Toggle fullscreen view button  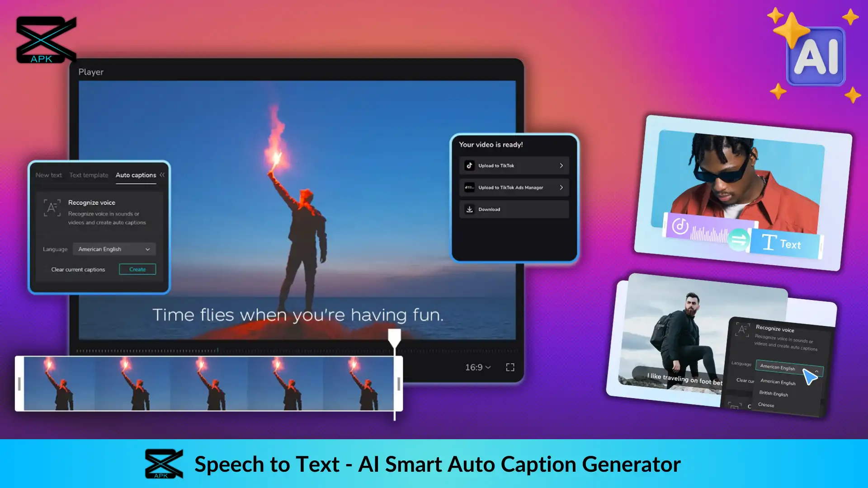coord(510,367)
